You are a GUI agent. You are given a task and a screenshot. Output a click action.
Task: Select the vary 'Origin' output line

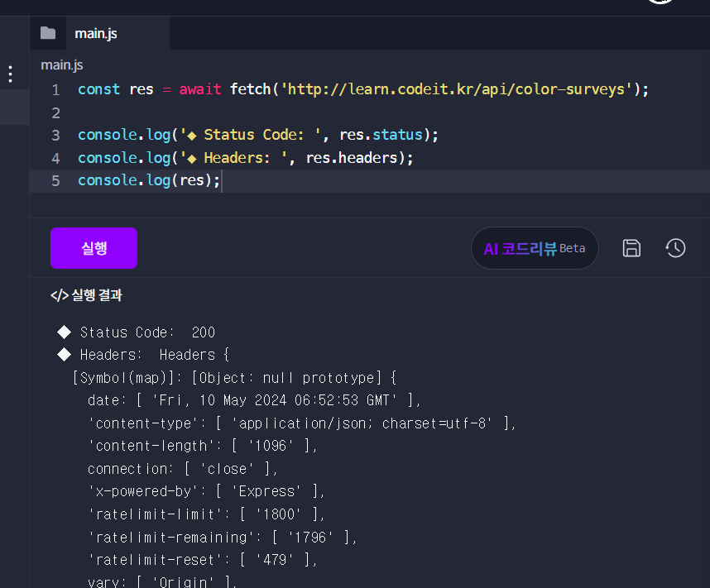pyautogui.click(x=162, y=581)
